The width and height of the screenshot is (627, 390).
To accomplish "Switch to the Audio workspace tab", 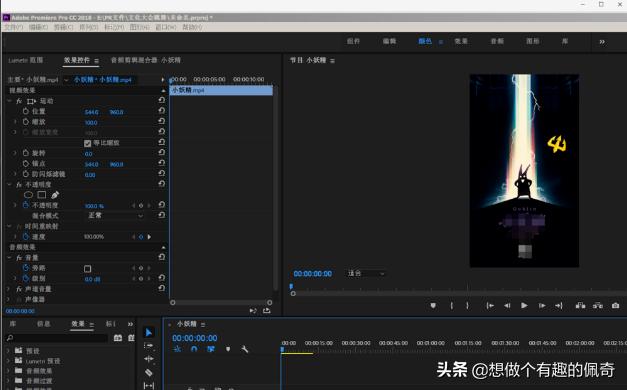I will 497,41.
